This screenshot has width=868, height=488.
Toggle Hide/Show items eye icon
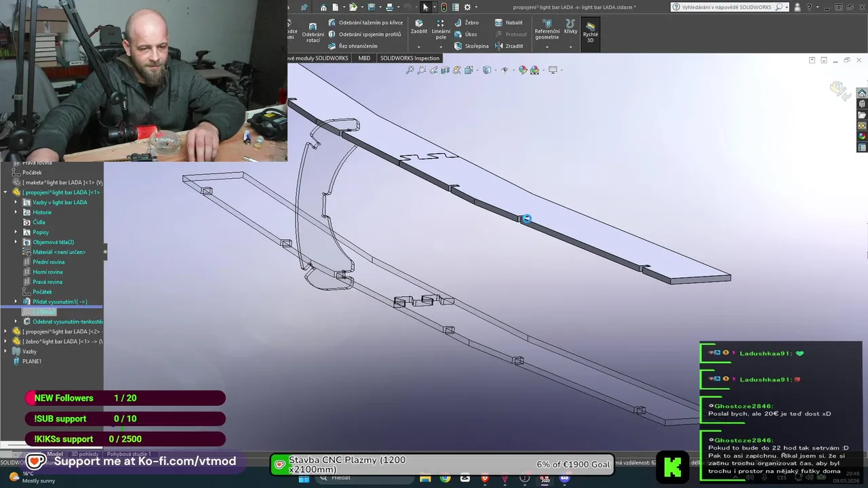[505, 70]
